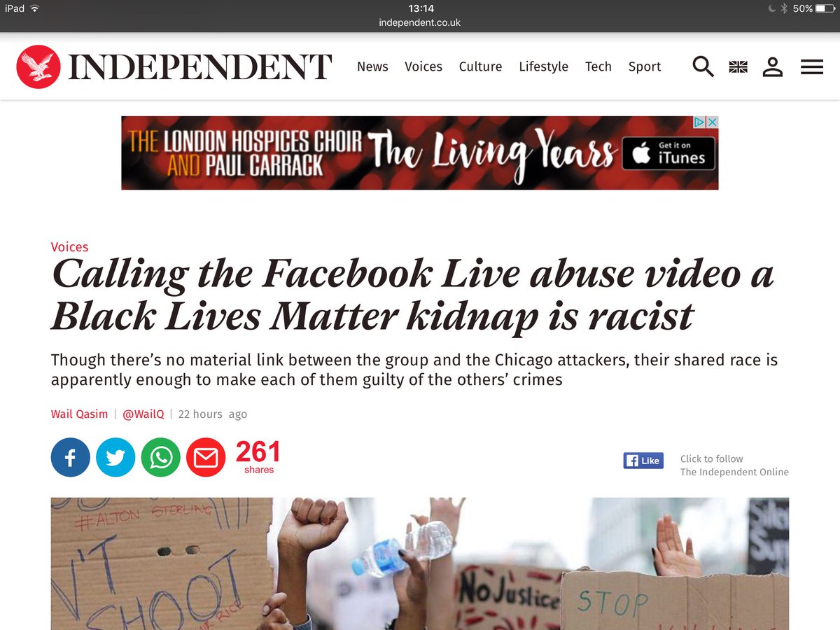
Task: Share article on Twitter icon
Action: click(x=115, y=458)
